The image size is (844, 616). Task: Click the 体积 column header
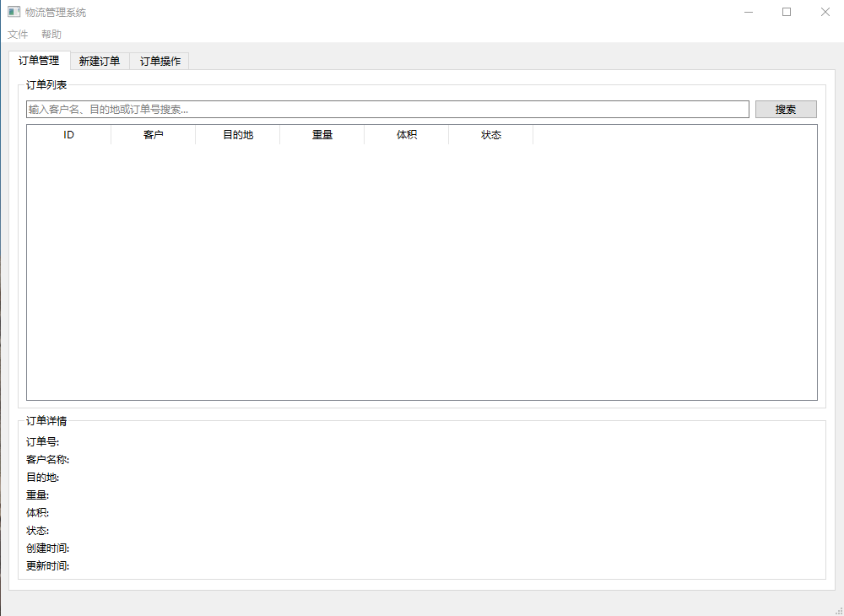coord(407,135)
